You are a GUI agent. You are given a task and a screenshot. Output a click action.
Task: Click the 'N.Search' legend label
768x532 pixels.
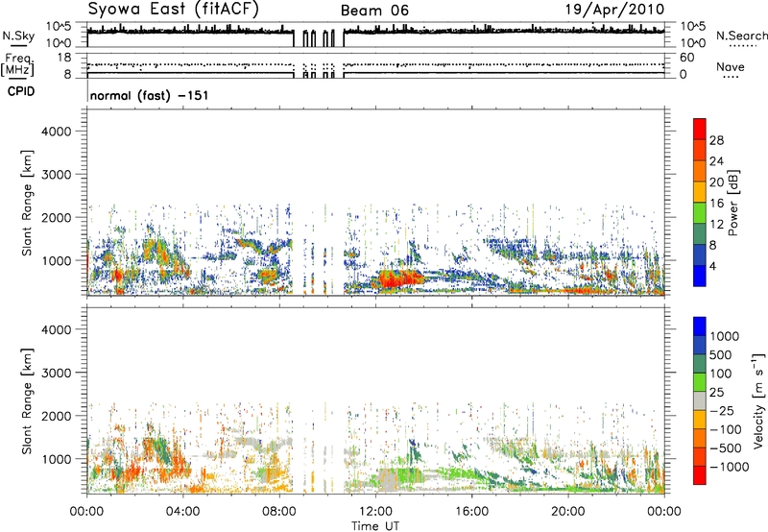coord(741,36)
